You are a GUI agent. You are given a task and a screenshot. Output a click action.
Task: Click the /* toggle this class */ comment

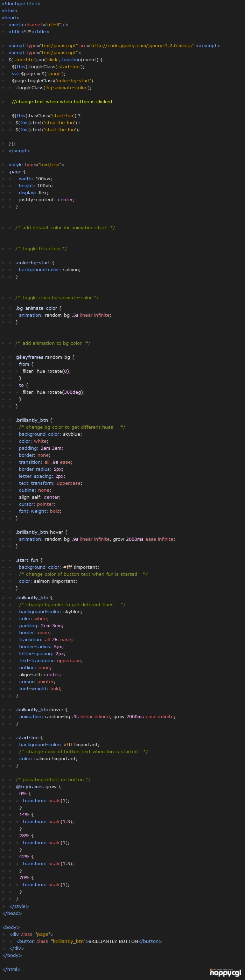coord(41,249)
